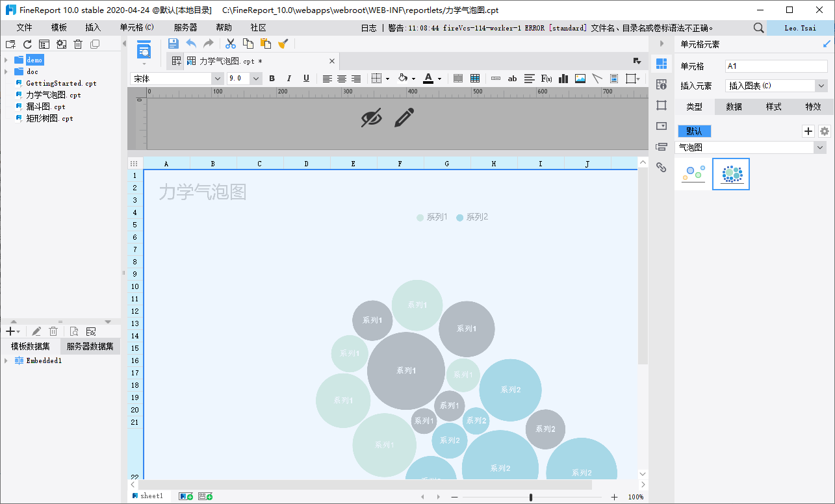Image resolution: width=835 pixels, height=504 pixels.
Task: Expand the demo folder tree node
Action: [6, 60]
